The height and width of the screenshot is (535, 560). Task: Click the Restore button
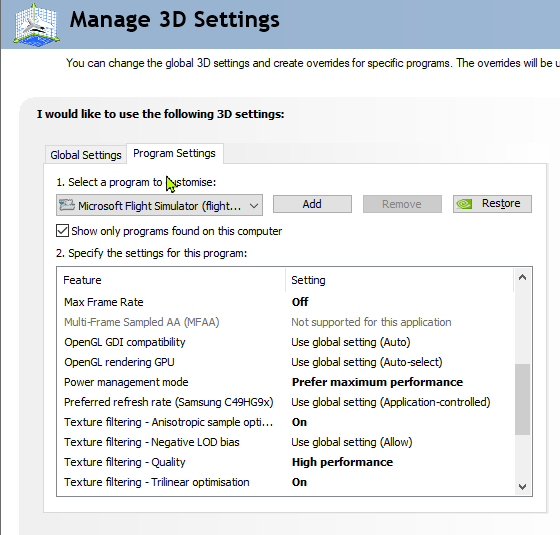tap(492, 204)
